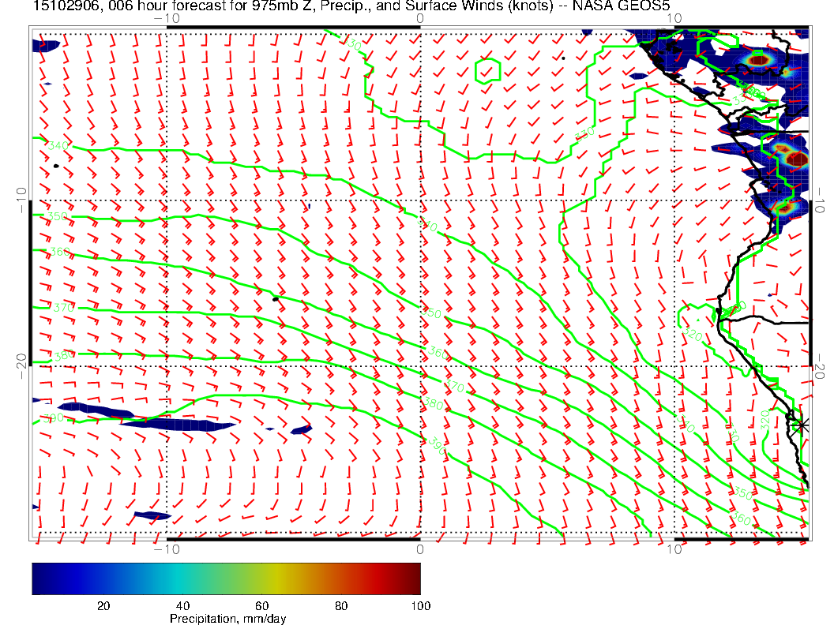Click the 100 tick label under the colorbar
This screenshot has height=644, width=834.
(420, 605)
